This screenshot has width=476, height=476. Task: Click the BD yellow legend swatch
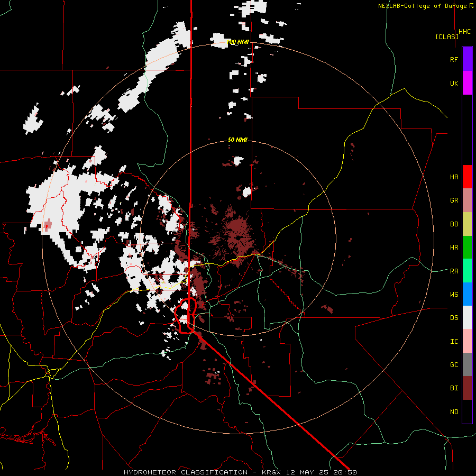click(467, 224)
